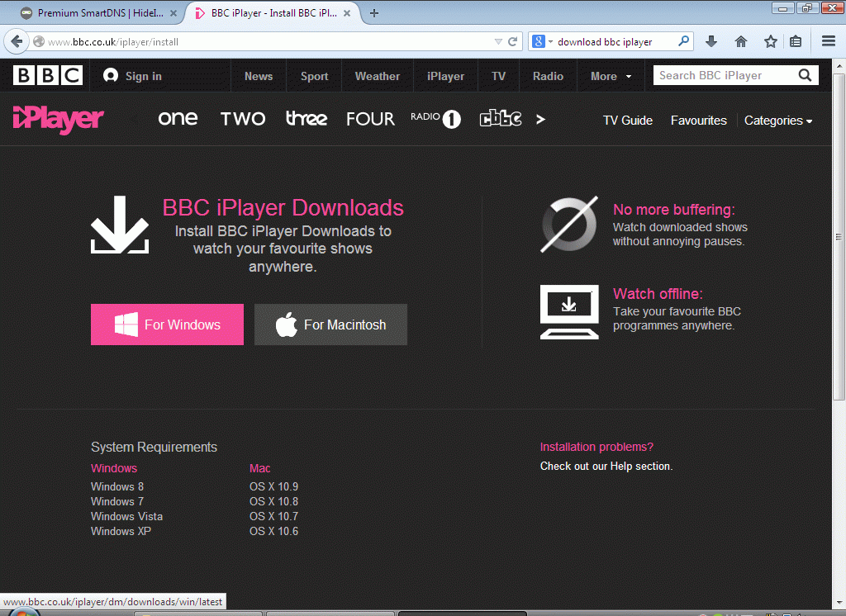This screenshot has height=616, width=846.
Task: Click the no-buffering circle icon
Action: (x=569, y=224)
